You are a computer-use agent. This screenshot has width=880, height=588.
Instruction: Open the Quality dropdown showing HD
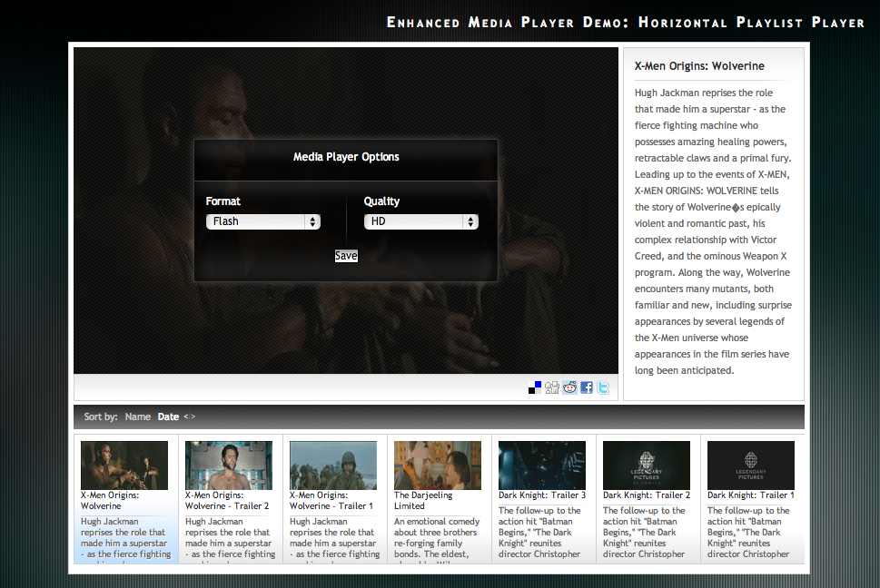420,221
